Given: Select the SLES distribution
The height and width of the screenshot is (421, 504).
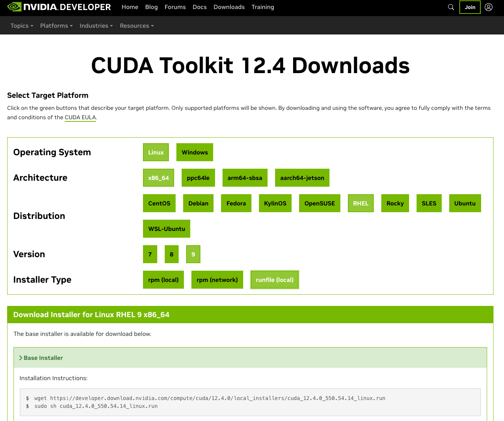Looking at the screenshot, I should pyautogui.click(x=429, y=203).
